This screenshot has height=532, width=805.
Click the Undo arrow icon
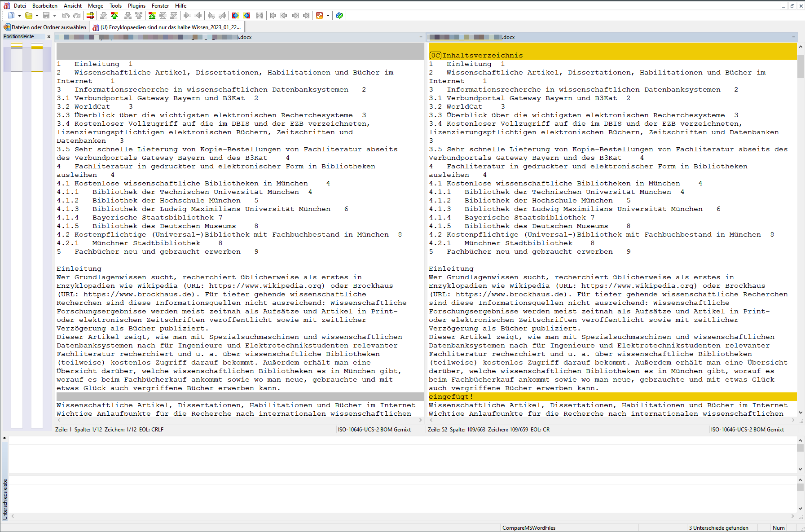[66, 16]
